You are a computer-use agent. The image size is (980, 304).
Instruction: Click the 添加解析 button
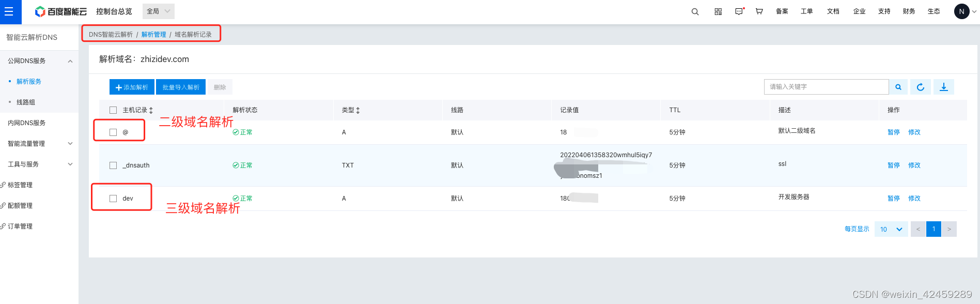pyautogui.click(x=132, y=87)
